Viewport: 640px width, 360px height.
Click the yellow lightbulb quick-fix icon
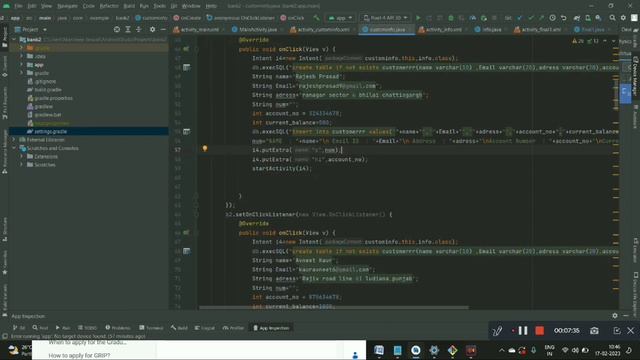(x=205, y=149)
